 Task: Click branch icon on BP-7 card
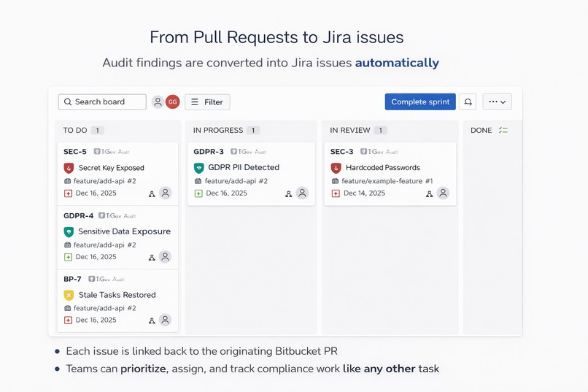[x=68, y=308]
